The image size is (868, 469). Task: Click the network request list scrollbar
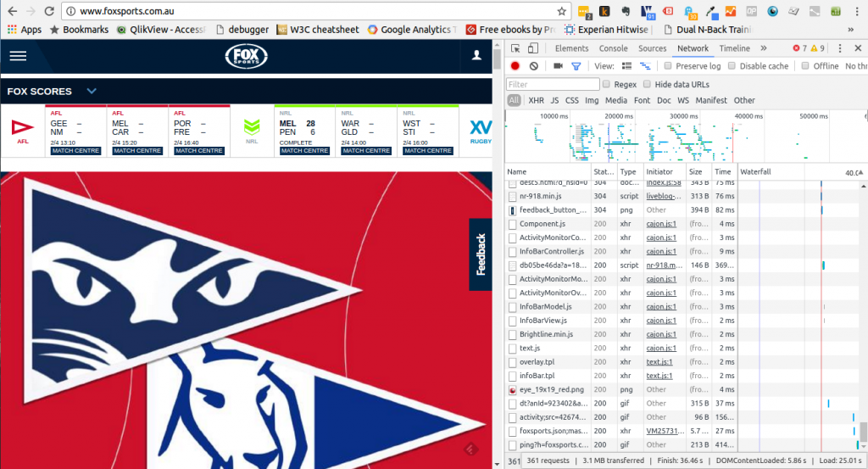click(863, 432)
